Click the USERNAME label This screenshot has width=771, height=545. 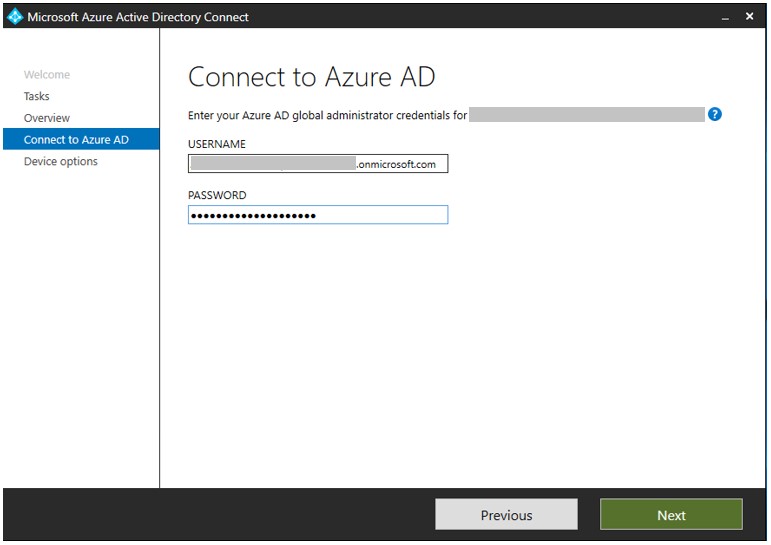(x=216, y=144)
